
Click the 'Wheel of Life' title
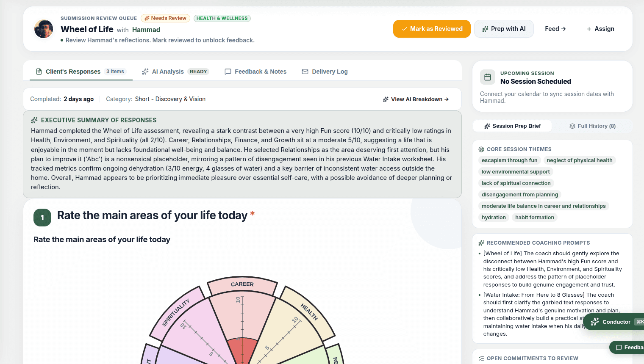[87, 29]
